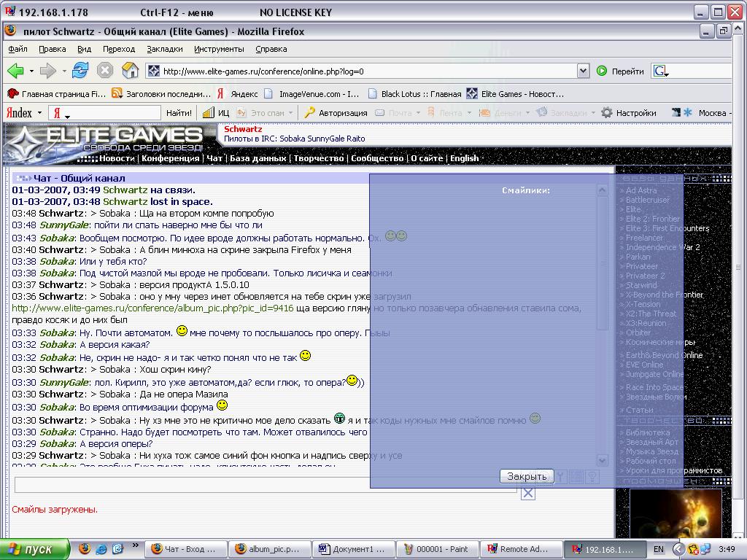Expand the Back button history dropdown
Viewport: 747px width, 560px height.
click(x=31, y=71)
